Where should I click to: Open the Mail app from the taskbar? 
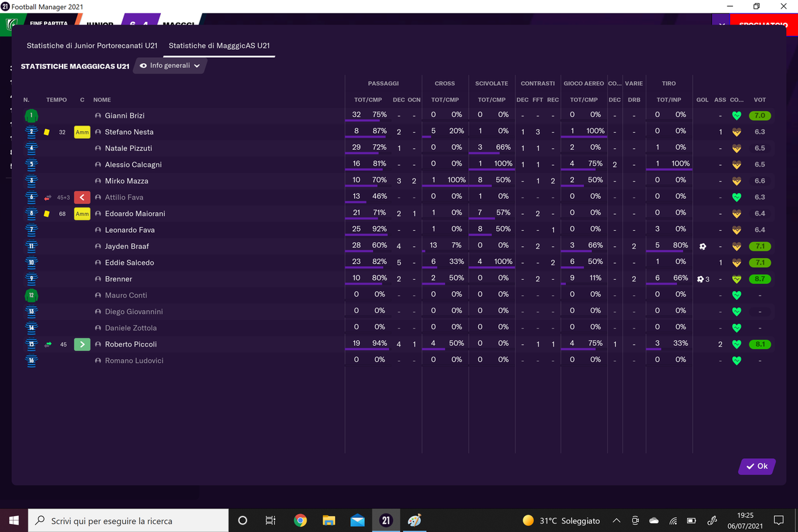(357, 521)
